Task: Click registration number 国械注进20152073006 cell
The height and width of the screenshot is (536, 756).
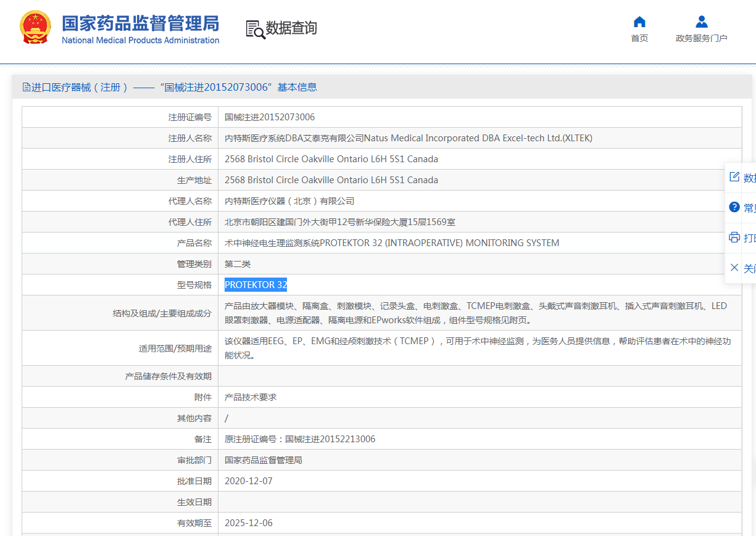Action: pyautogui.click(x=270, y=117)
